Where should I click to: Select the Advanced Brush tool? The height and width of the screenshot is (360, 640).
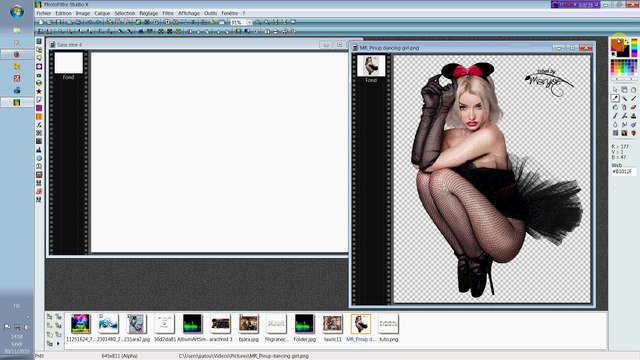click(624, 116)
